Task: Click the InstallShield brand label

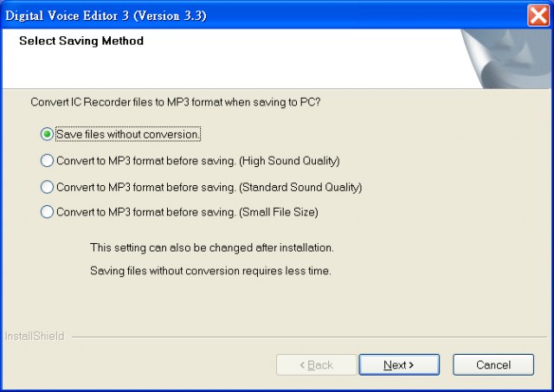Action: coord(35,336)
